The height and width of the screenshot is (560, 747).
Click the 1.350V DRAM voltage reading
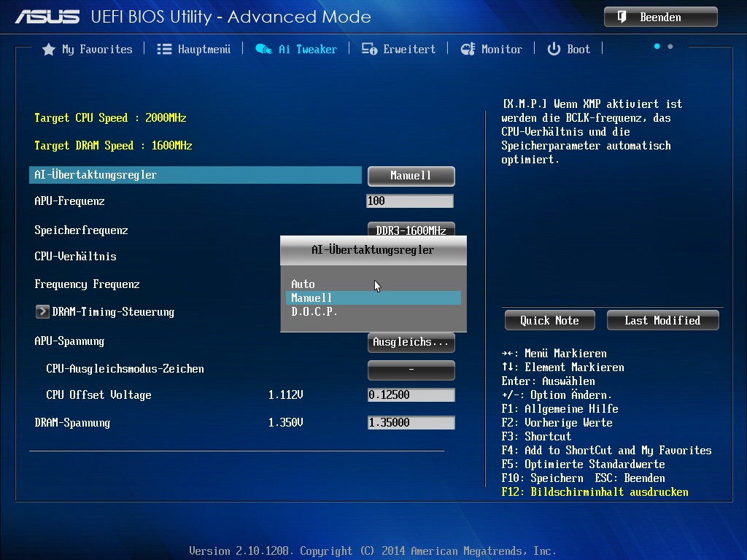(286, 422)
